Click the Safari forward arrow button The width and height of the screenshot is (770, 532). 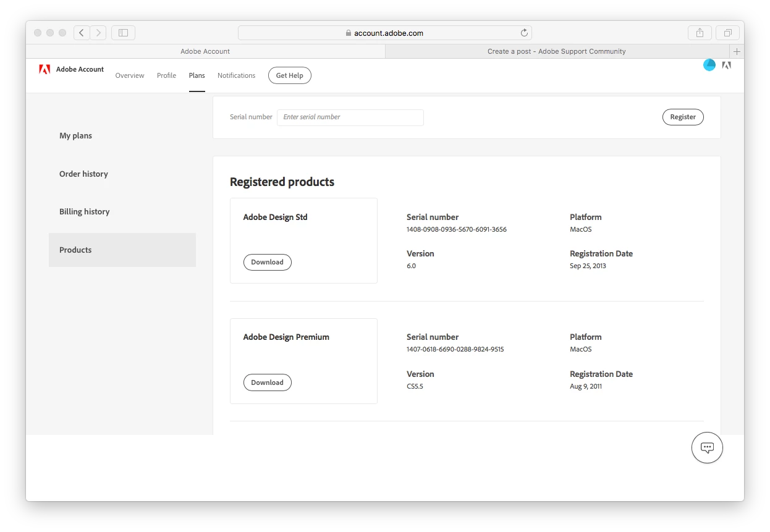(98, 33)
